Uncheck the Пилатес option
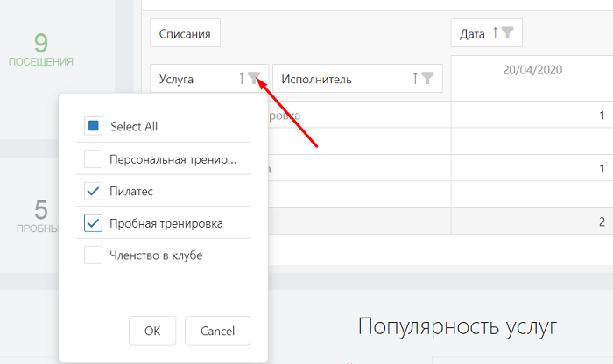This screenshot has height=364, width=613. pyautogui.click(x=93, y=191)
